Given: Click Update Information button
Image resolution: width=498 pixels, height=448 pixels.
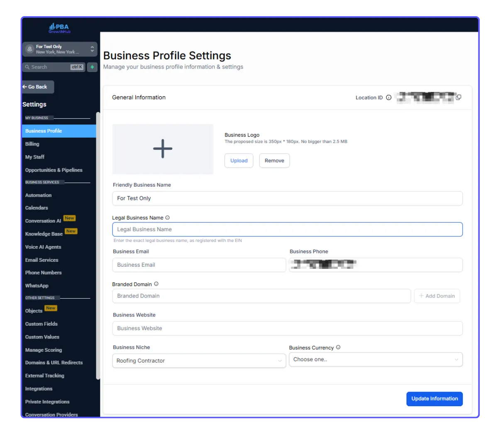Looking at the screenshot, I should click(x=435, y=399).
